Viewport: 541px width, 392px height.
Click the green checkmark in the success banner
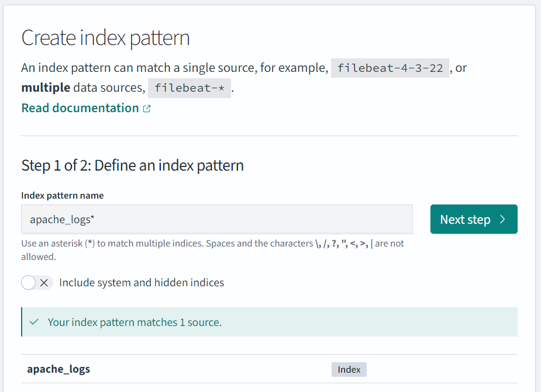(33, 321)
